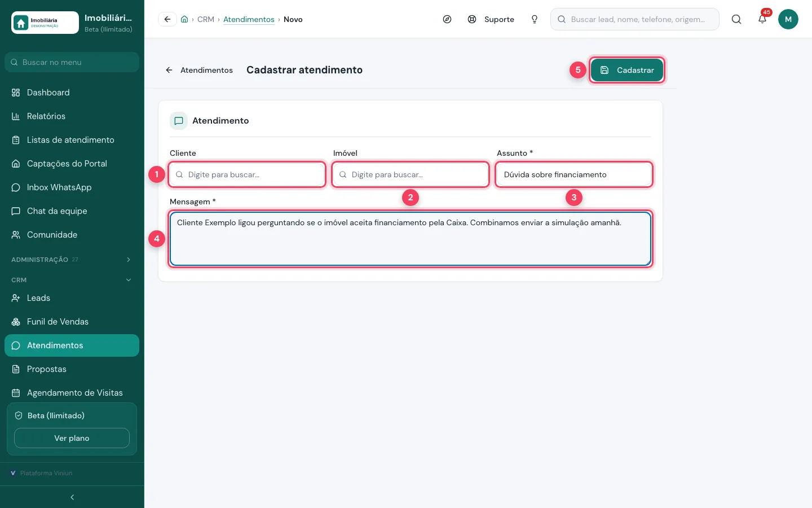The height and width of the screenshot is (508, 812).
Task: Open the Cliente search combo box
Action: (247, 174)
